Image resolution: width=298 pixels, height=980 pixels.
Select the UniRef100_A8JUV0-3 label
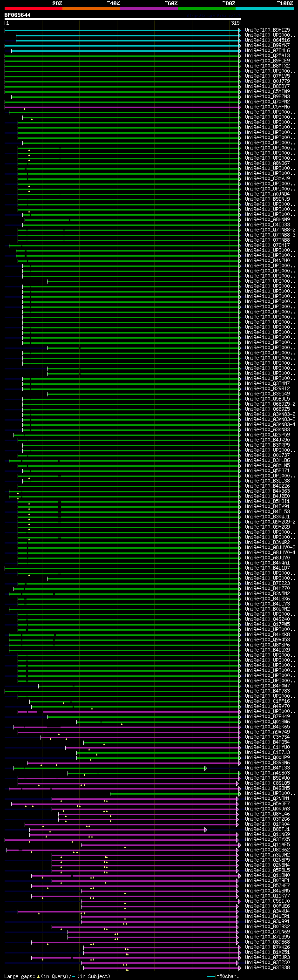[x=270, y=548]
